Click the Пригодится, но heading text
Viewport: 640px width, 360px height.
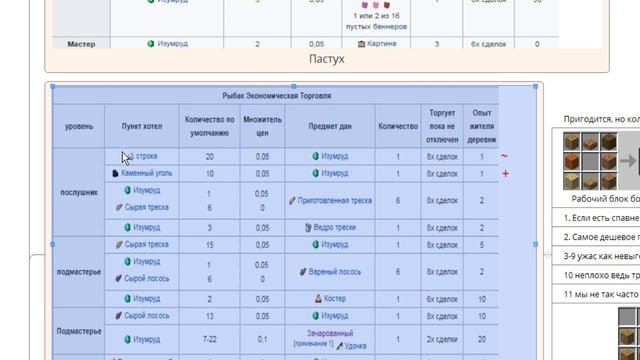(x=602, y=119)
